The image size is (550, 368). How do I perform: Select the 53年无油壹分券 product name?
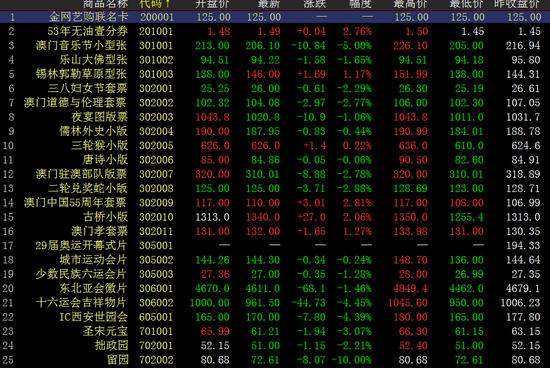tap(88, 31)
